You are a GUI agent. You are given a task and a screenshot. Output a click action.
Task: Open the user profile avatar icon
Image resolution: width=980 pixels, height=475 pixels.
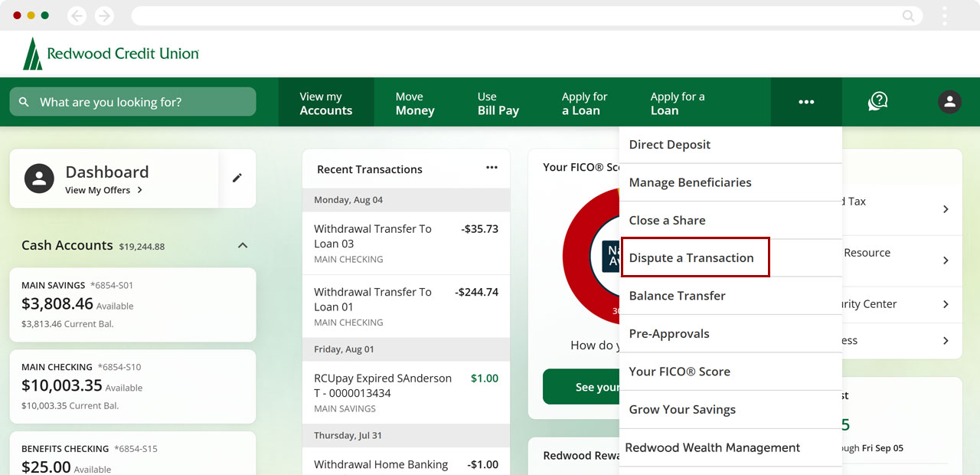[x=949, y=102]
